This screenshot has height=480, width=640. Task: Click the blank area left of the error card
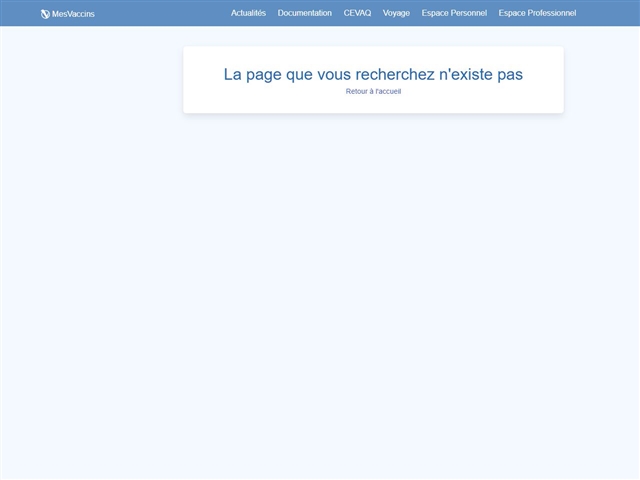[90, 80]
